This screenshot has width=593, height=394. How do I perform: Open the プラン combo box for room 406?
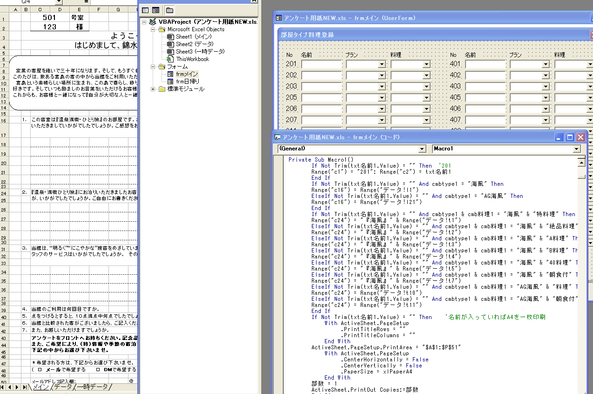tap(545, 109)
